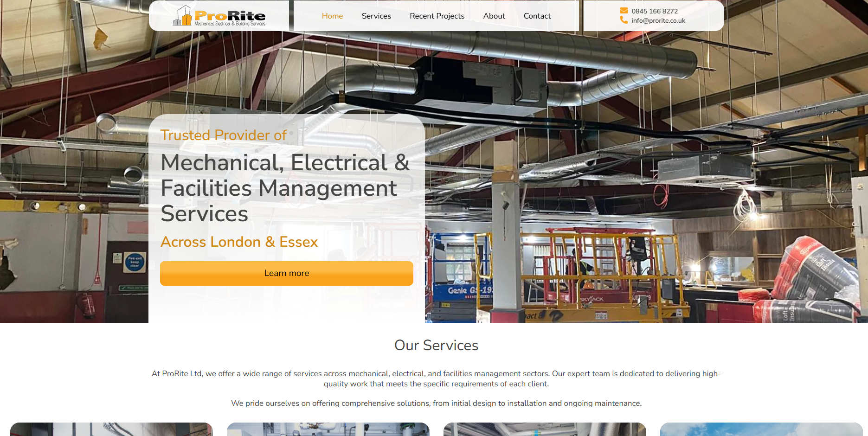Open the third service card thumbnail
The image size is (868, 436).
545,429
